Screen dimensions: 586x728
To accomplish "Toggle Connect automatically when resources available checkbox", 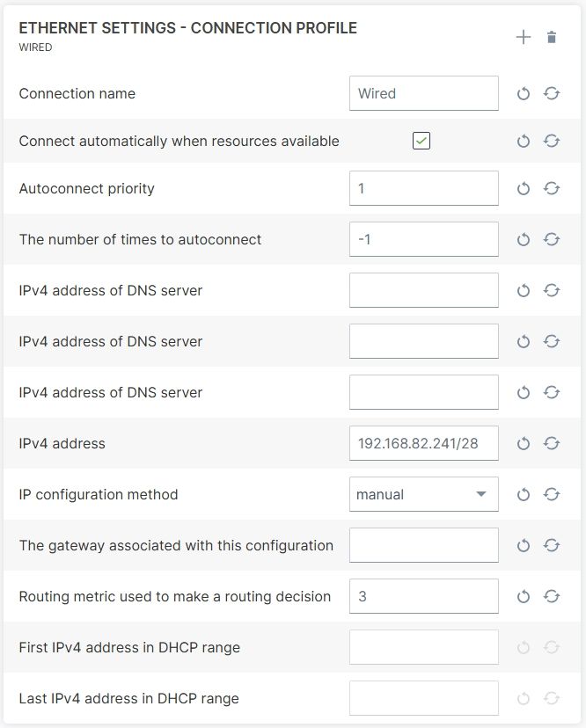I will tap(421, 141).
